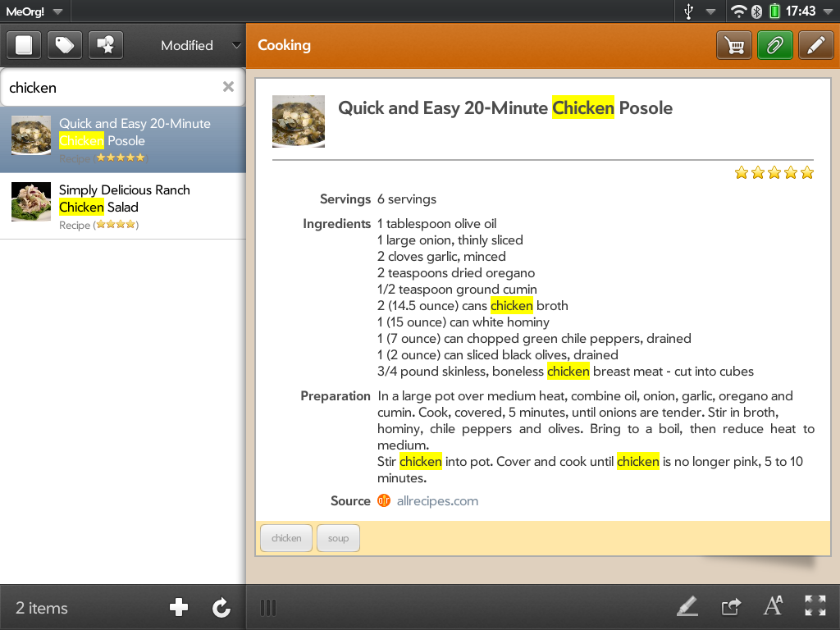Screen dimensions: 840x630
Task: Open attachments with the paperclip button
Action: (774, 46)
